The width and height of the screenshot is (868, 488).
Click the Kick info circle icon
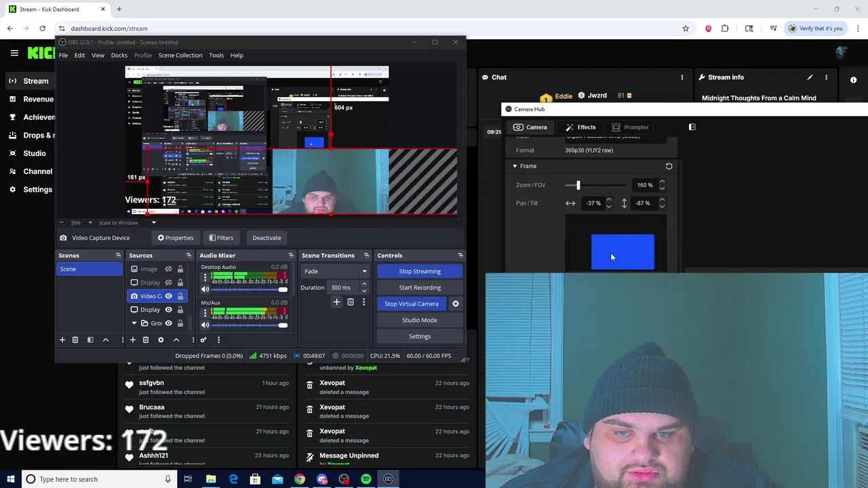point(853,80)
